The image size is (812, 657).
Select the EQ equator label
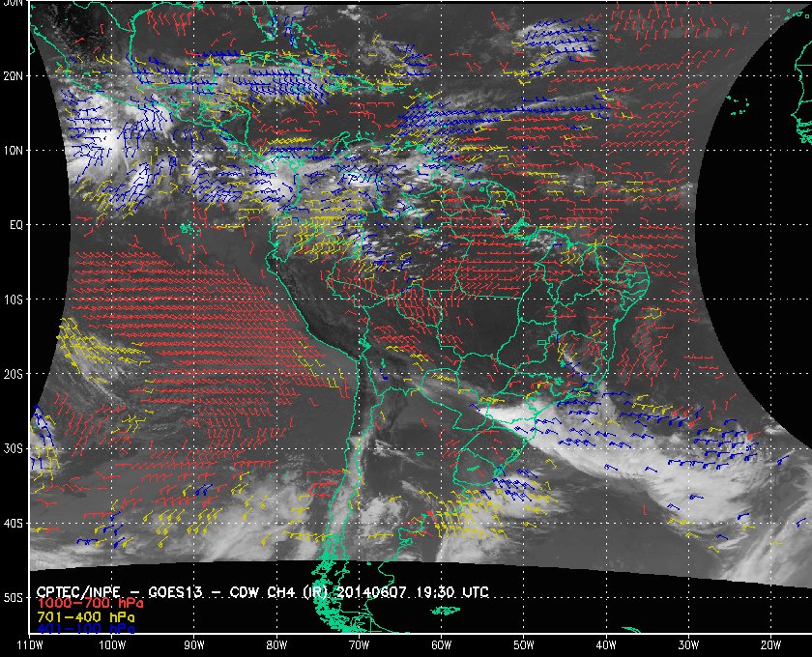(16, 225)
